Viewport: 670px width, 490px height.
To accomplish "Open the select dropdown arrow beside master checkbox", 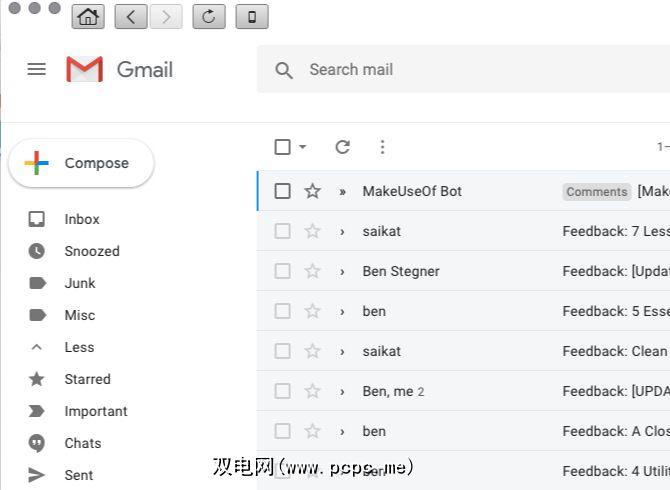I will (303, 147).
